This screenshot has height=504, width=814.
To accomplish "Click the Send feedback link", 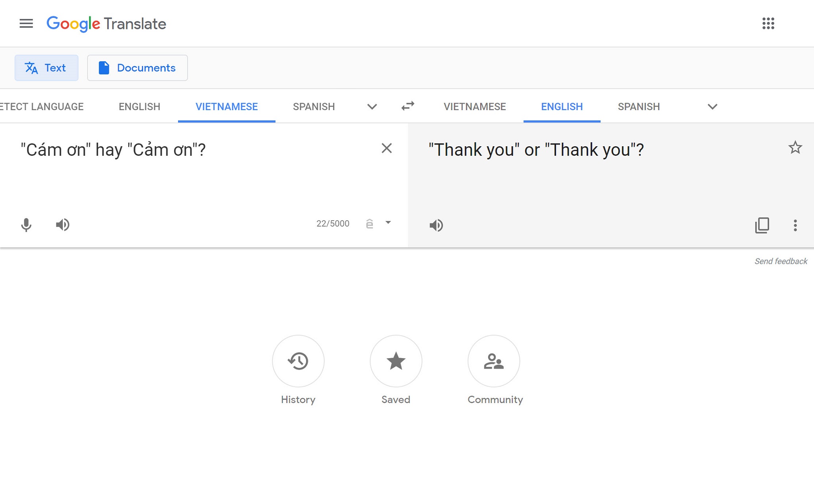I will 781,262.
